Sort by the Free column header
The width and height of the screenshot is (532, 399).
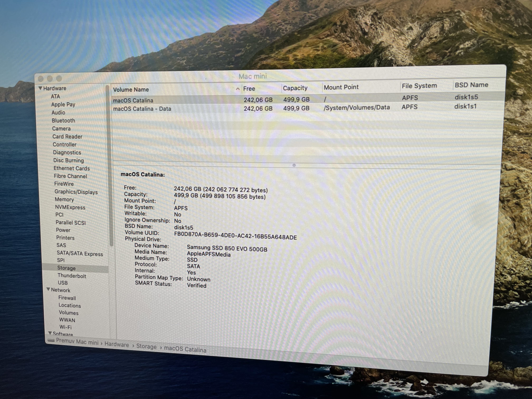click(x=249, y=89)
